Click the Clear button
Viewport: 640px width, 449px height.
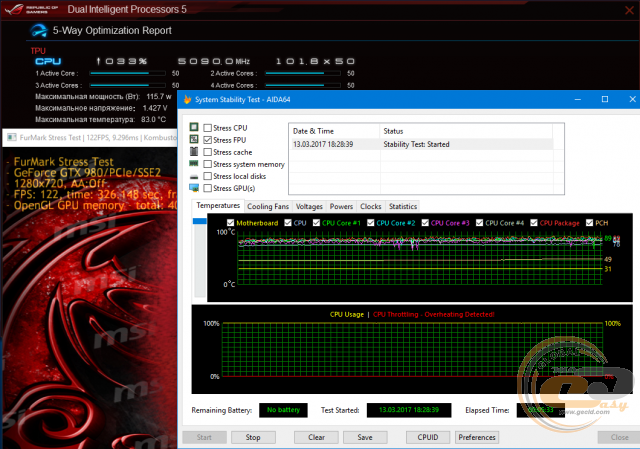pos(316,437)
